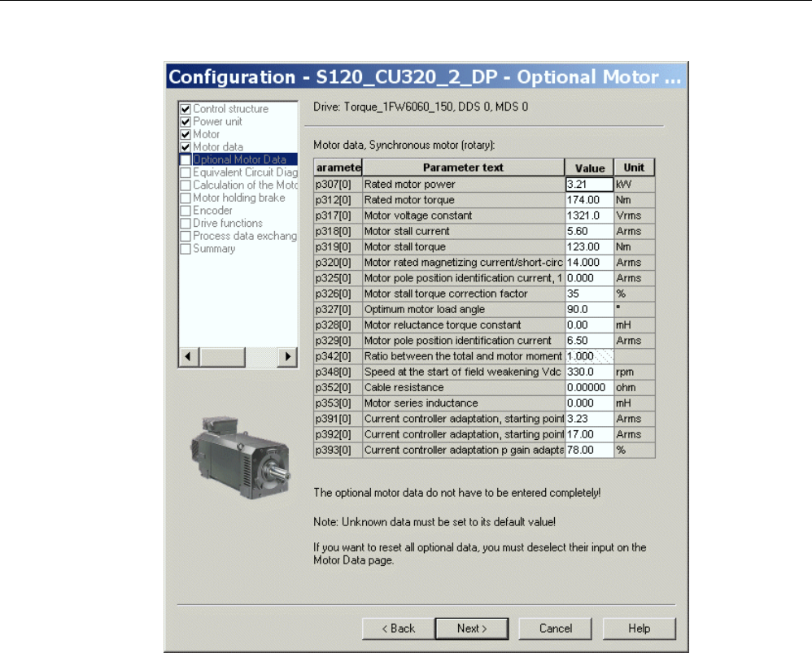Edit Motor stall current value 5.60
812x653 pixels.
click(589, 231)
